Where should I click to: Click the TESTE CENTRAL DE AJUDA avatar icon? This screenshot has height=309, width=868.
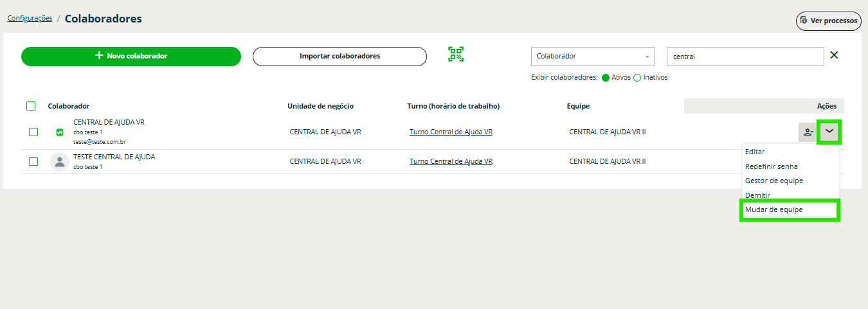tap(60, 162)
